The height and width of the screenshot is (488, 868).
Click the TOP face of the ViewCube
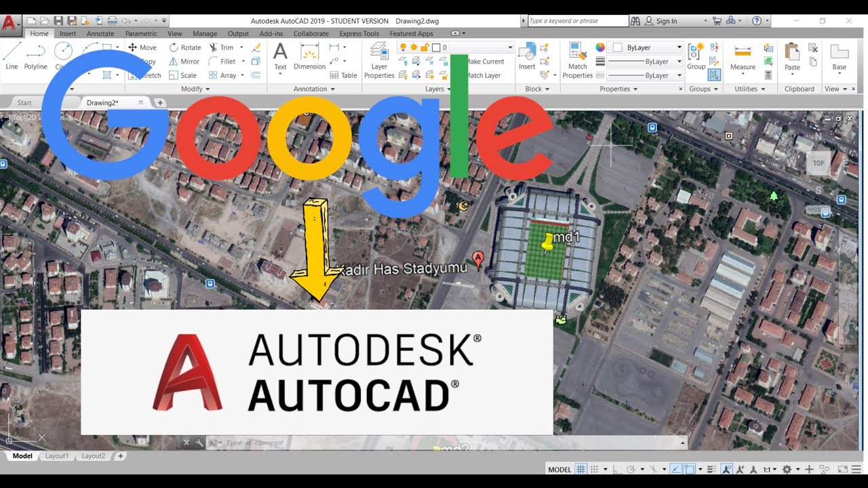818,163
